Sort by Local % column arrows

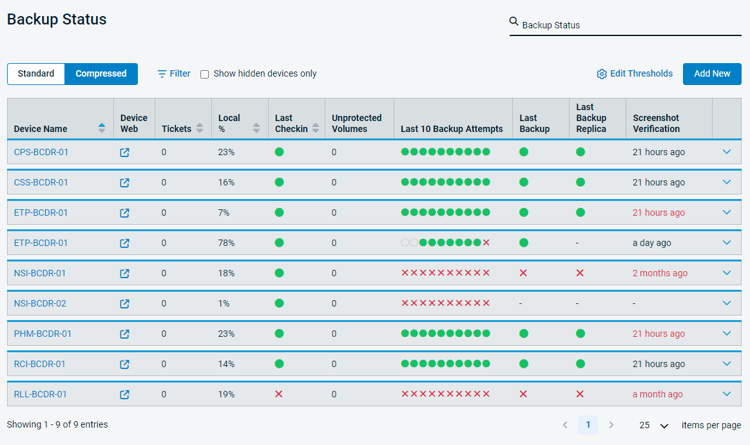[256, 128]
